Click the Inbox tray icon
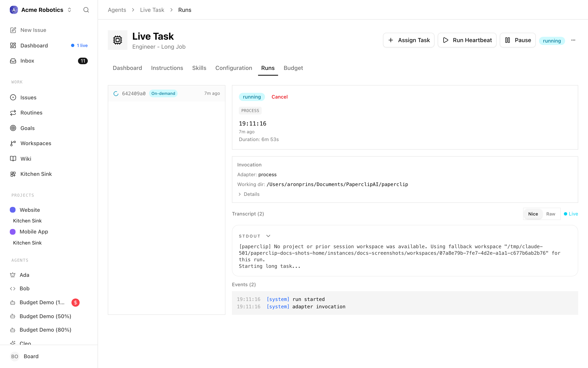Viewport: 588px width, 368px height. coord(13,61)
